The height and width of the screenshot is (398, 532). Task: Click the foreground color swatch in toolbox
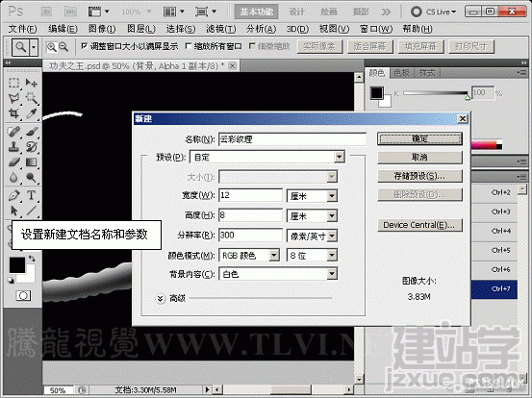pyautogui.click(x=17, y=264)
